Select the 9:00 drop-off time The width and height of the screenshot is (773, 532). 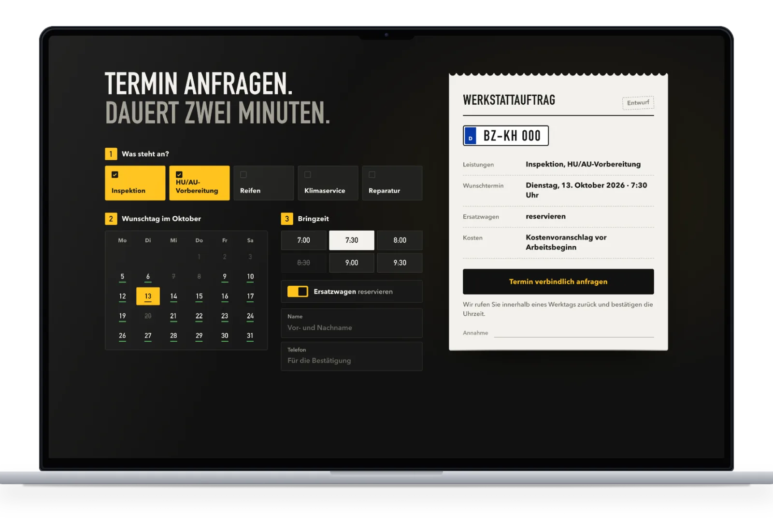click(352, 263)
